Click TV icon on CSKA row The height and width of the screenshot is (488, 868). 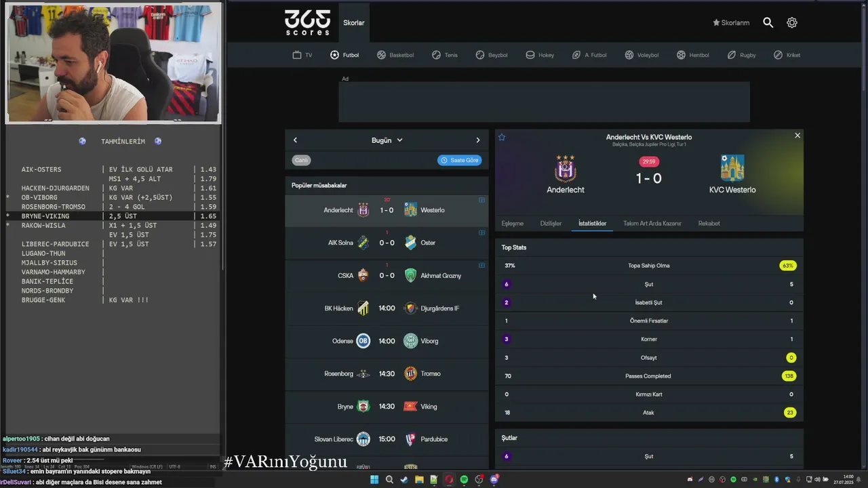pyautogui.click(x=482, y=265)
